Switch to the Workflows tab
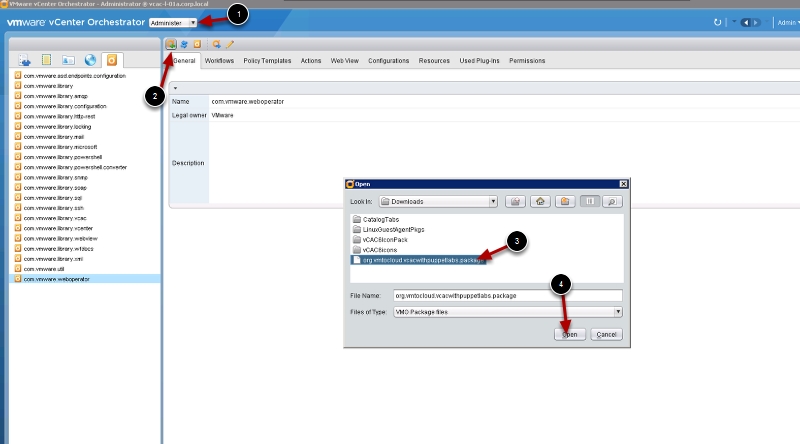This screenshot has width=800, height=444. 219,61
